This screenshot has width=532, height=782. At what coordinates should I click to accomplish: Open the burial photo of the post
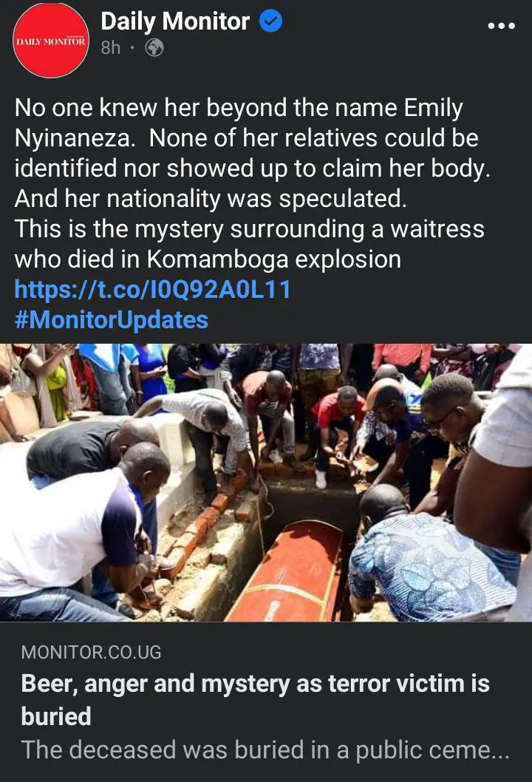[x=266, y=482]
